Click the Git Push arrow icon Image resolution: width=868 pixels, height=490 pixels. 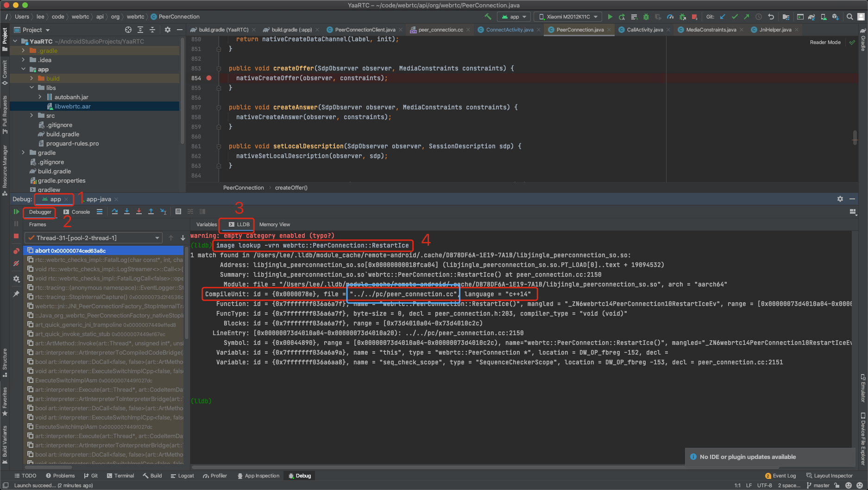[747, 17]
